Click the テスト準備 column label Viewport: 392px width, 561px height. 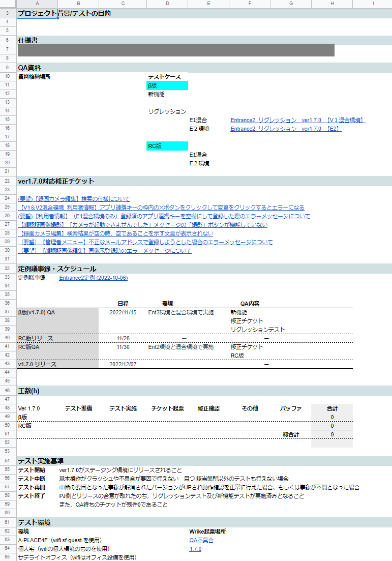coord(78,408)
